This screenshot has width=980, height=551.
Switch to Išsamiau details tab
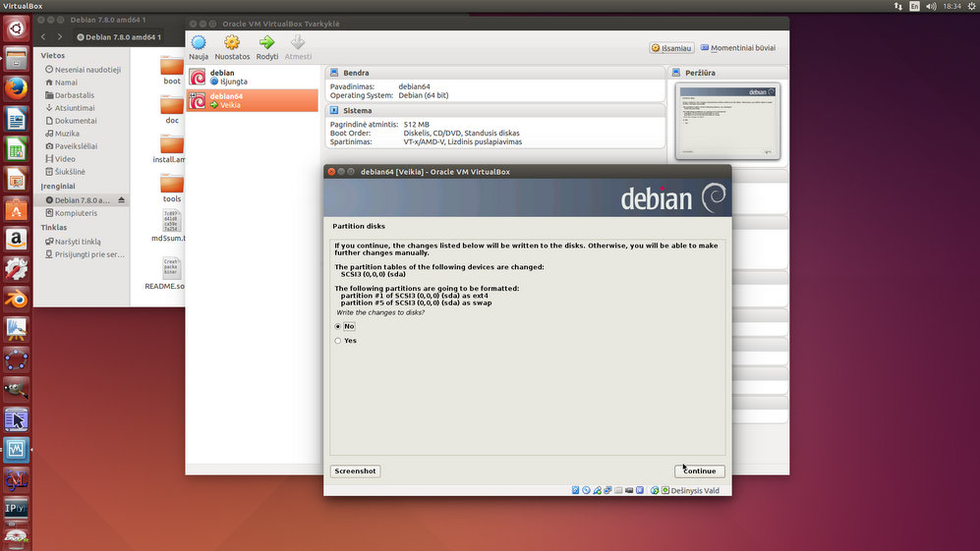[x=672, y=47]
